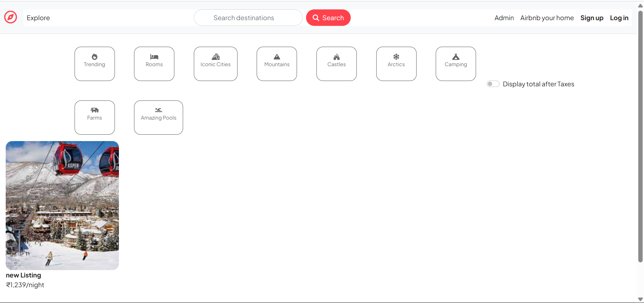Select the Iconic Cities icon filter
Screen dimensions: 644x303
tap(216, 64)
